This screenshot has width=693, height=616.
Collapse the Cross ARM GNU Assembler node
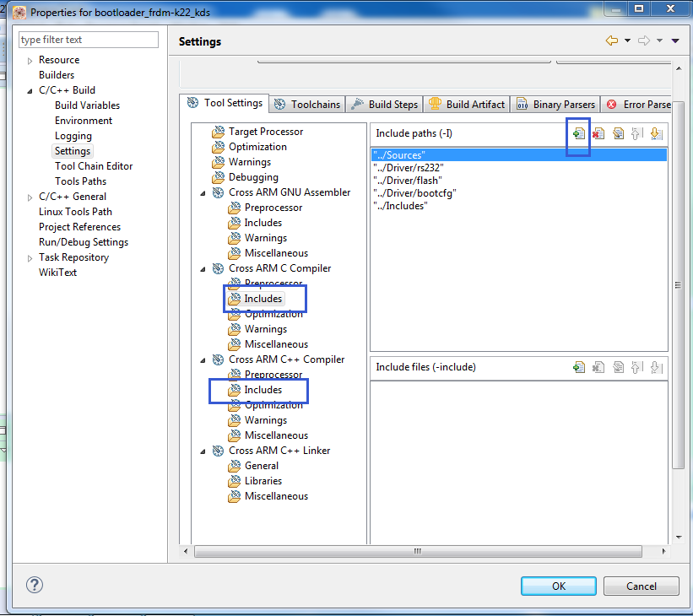(203, 193)
